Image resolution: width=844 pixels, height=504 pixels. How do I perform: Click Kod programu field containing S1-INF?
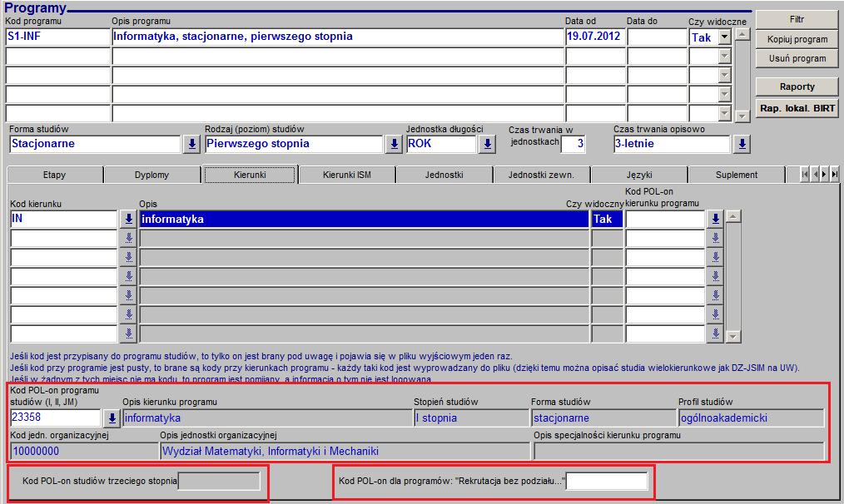point(57,37)
